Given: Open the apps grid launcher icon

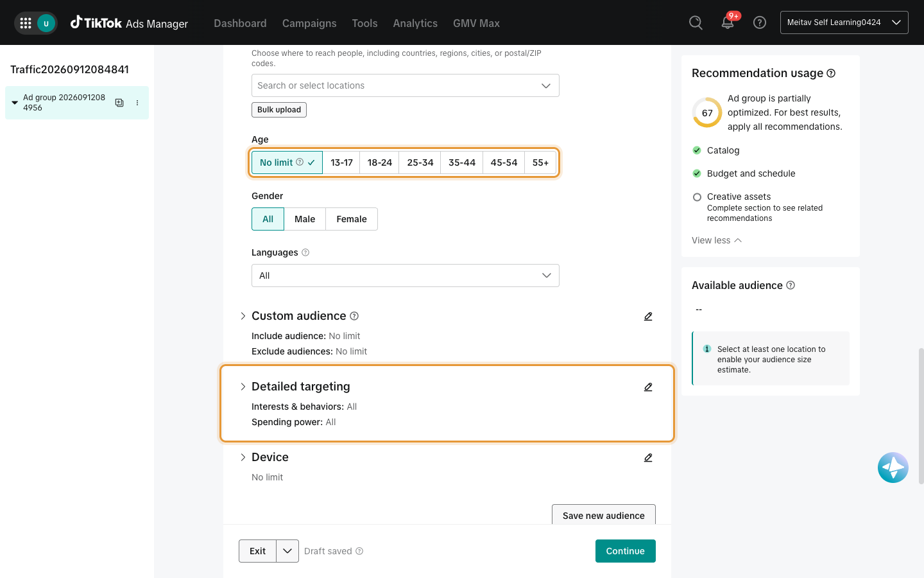Looking at the screenshot, I should point(26,23).
